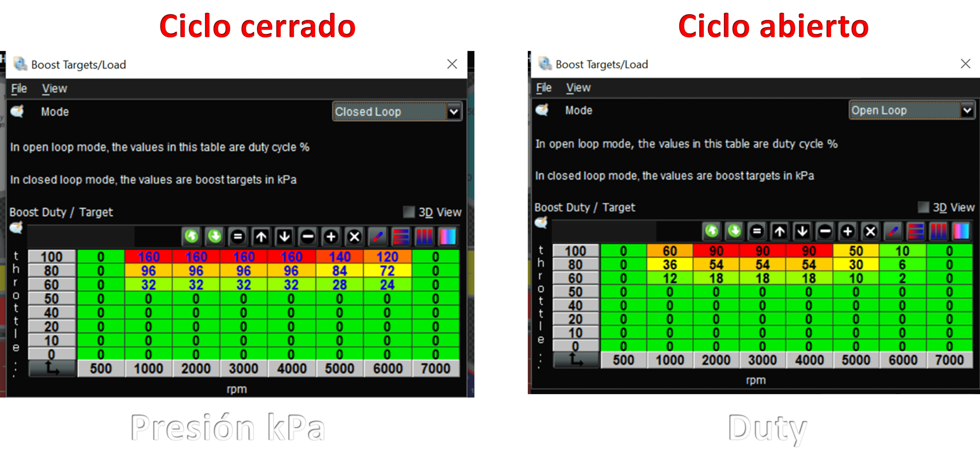Open Mode dropdown showing Closed Loop
Viewport: 980px width, 455px height.
point(398,112)
